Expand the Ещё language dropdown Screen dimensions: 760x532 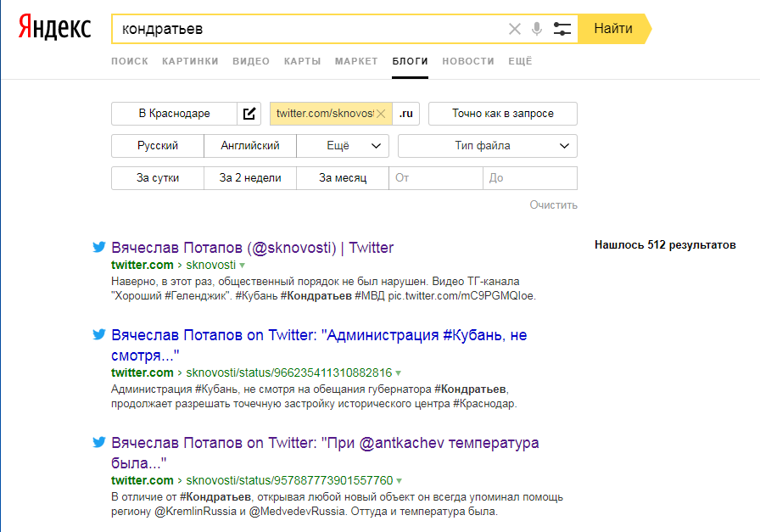[x=343, y=146]
